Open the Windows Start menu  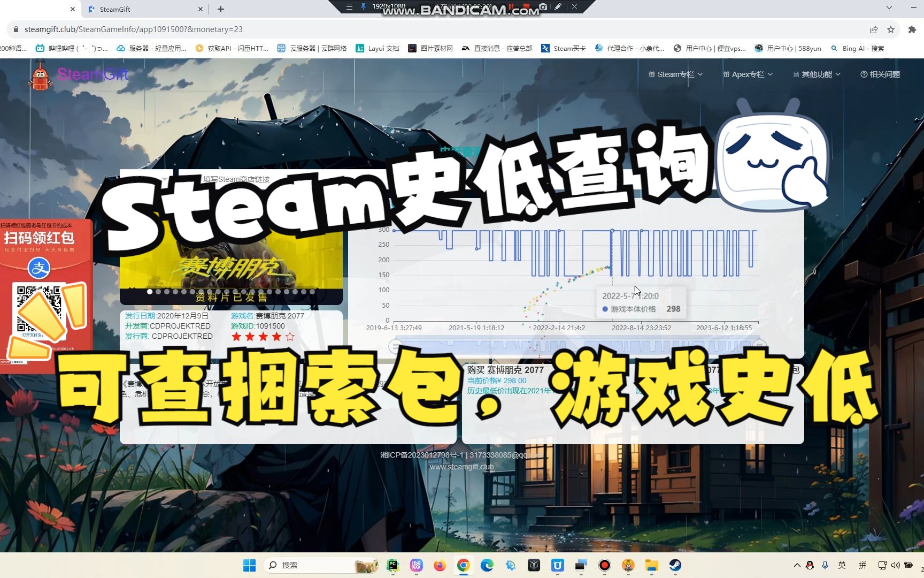coord(249,565)
